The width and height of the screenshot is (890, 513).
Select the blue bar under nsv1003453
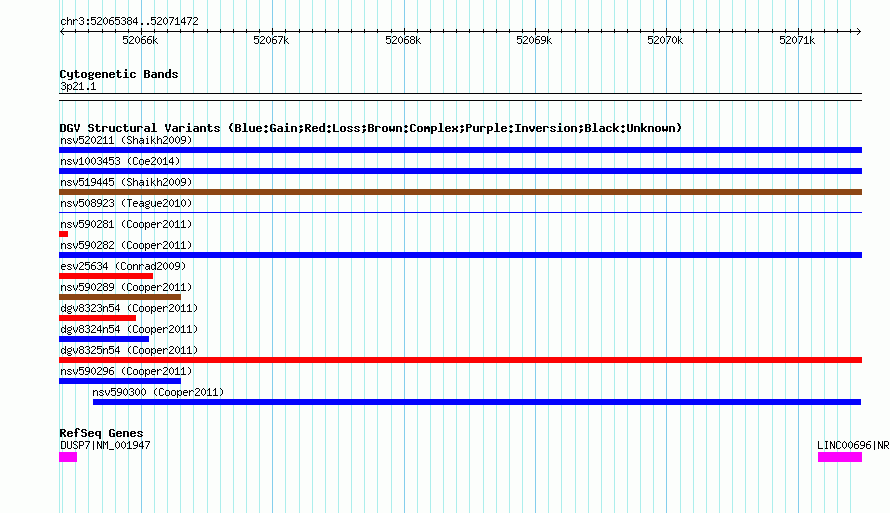[460, 171]
